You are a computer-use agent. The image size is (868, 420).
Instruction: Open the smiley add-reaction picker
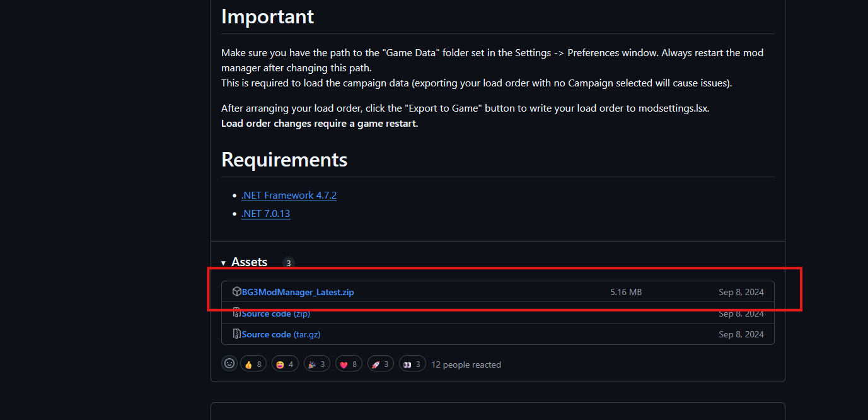229,364
